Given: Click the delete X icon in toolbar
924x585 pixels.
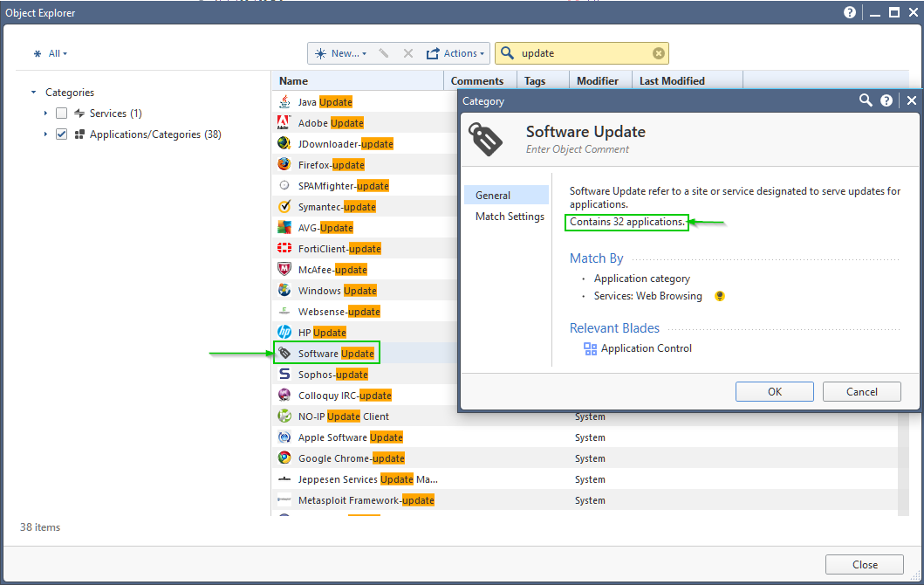Looking at the screenshot, I should [x=407, y=53].
